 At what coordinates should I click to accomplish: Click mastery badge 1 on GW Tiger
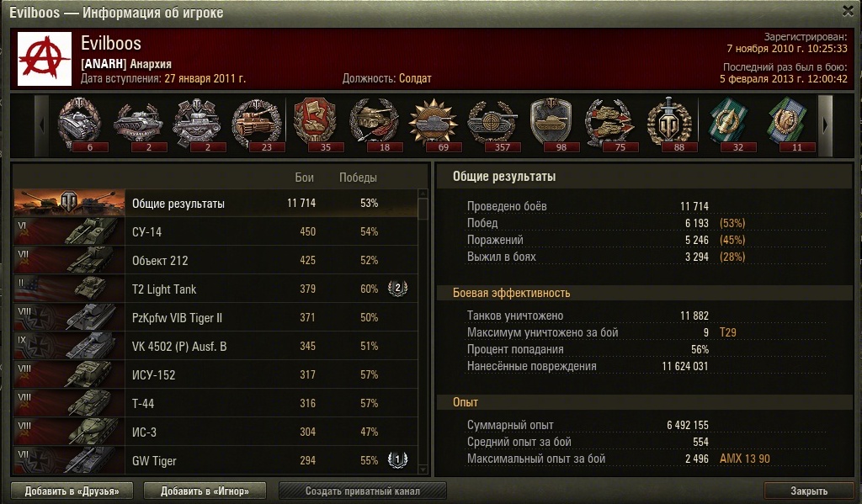click(397, 460)
